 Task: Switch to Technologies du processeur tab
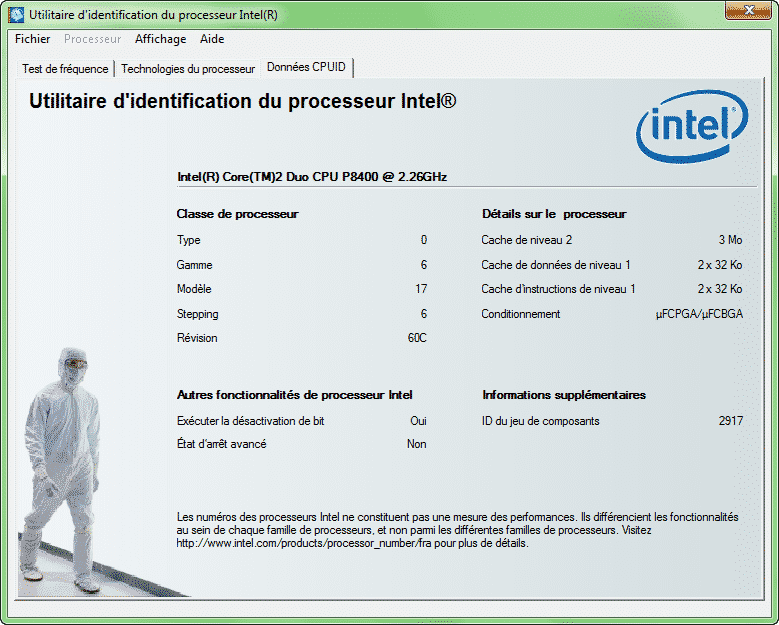(x=188, y=69)
